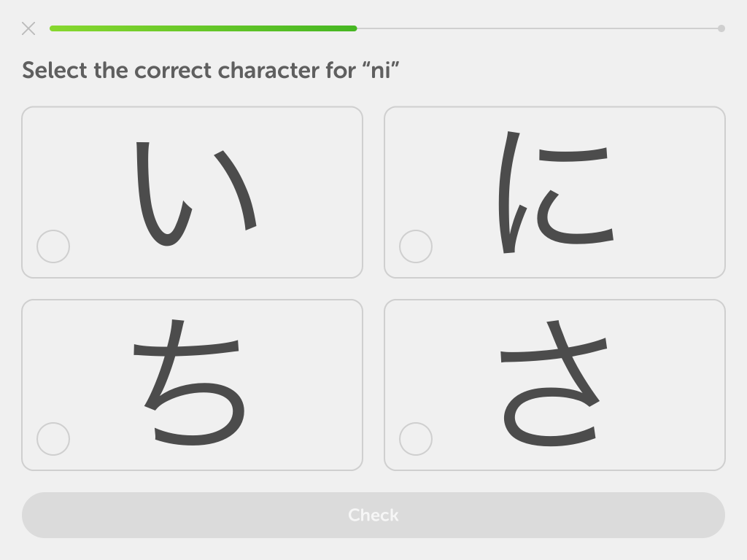
Task: Choose the answer tile containing ち
Action: pyautogui.click(x=192, y=385)
